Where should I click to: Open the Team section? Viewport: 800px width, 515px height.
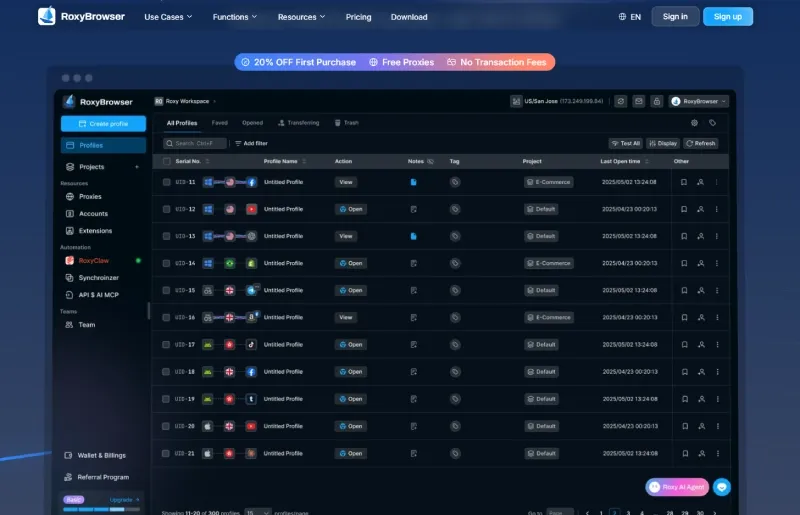[80, 325]
